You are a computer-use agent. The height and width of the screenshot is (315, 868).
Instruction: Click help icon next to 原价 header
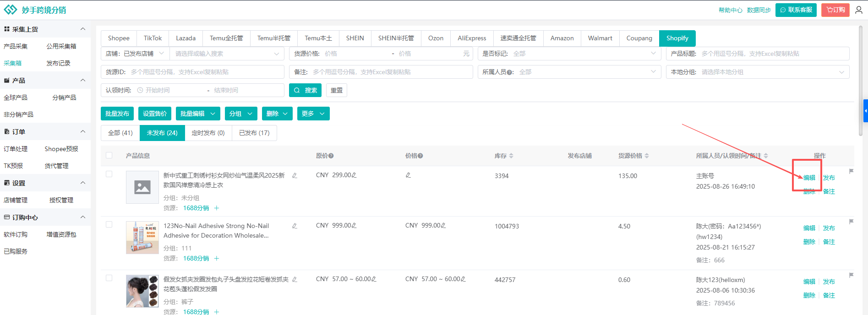[331, 156]
